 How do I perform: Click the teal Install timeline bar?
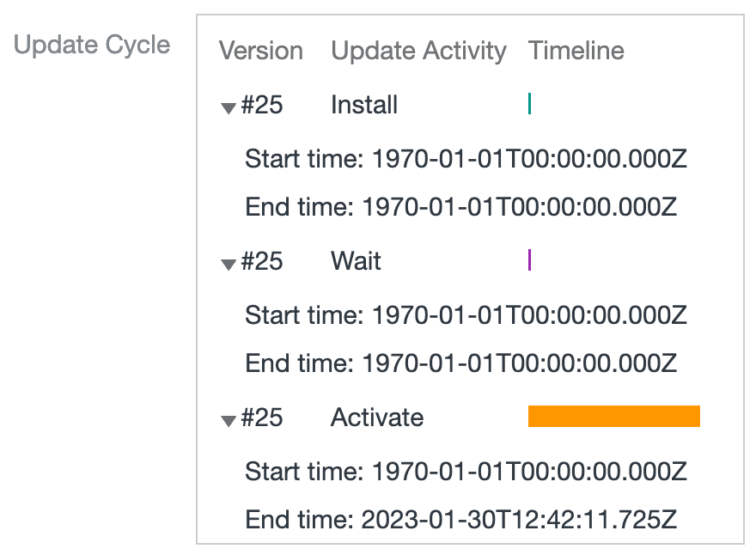[x=529, y=105]
